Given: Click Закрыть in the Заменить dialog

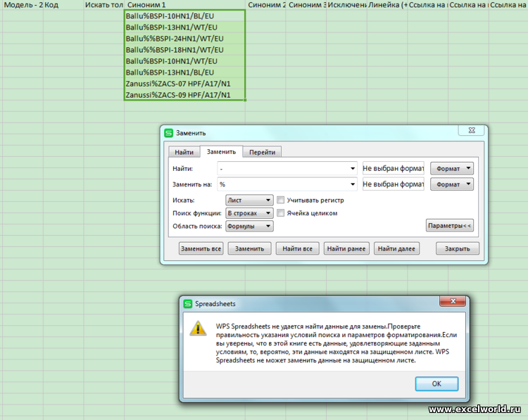Looking at the screenshot, I should coord(458,249).
